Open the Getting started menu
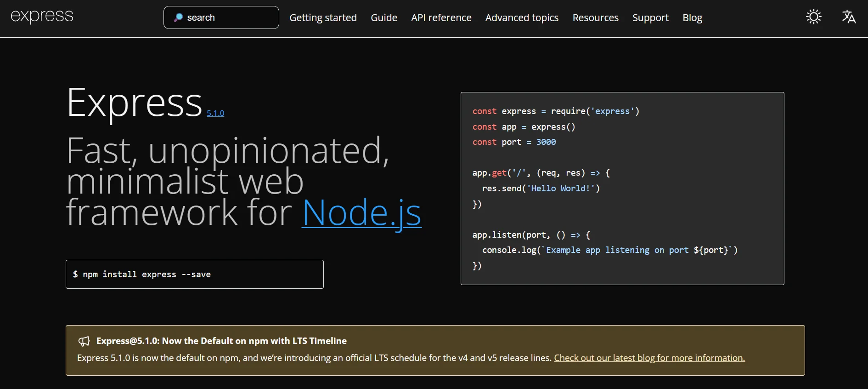 tap(323, 18)
